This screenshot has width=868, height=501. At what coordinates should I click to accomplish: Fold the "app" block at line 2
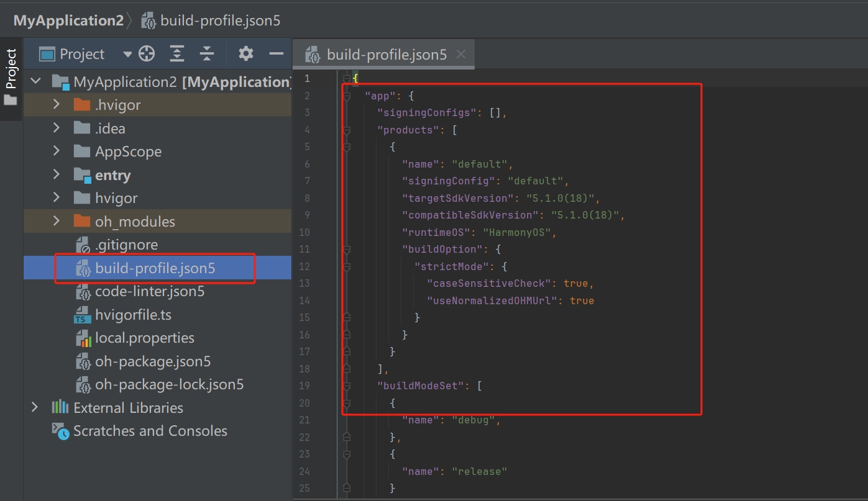[x=347, y=96]
